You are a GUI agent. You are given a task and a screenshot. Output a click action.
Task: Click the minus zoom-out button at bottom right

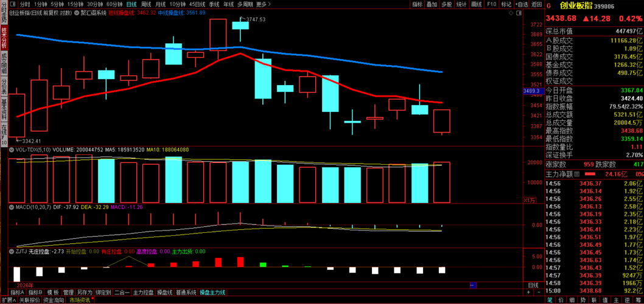pos(540,292)
